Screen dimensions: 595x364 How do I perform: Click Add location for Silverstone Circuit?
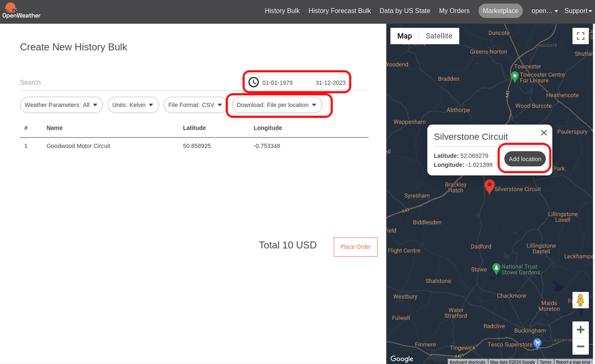[525, 159]
